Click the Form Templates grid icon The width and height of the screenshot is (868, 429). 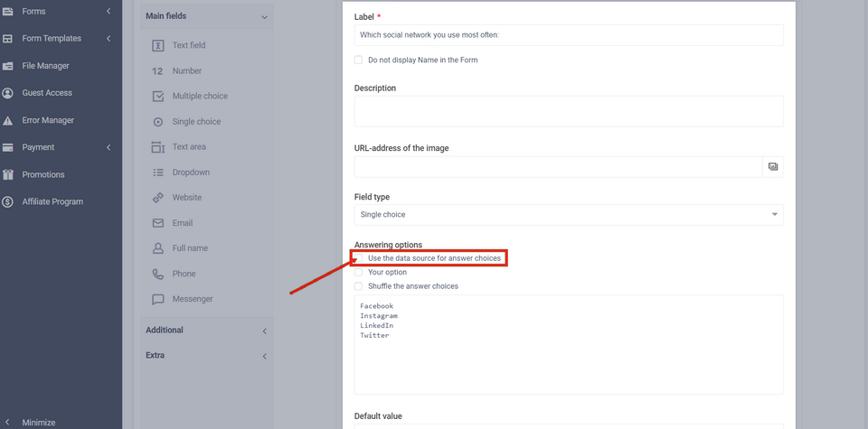8,39
